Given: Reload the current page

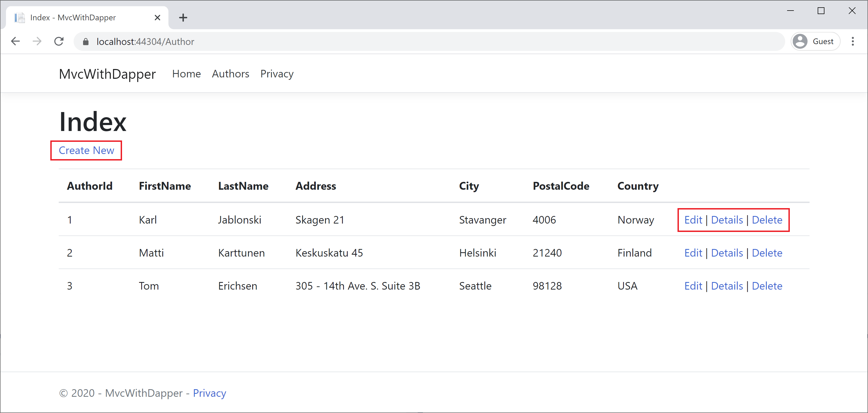Looking at the screenshot, I should tap(59, 41).
